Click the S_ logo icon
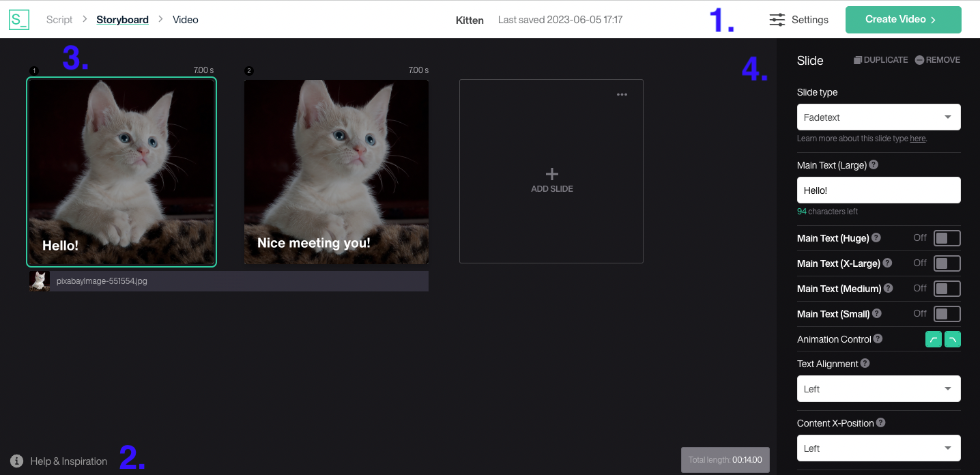The image size is (980, 475). pos(18,20)
